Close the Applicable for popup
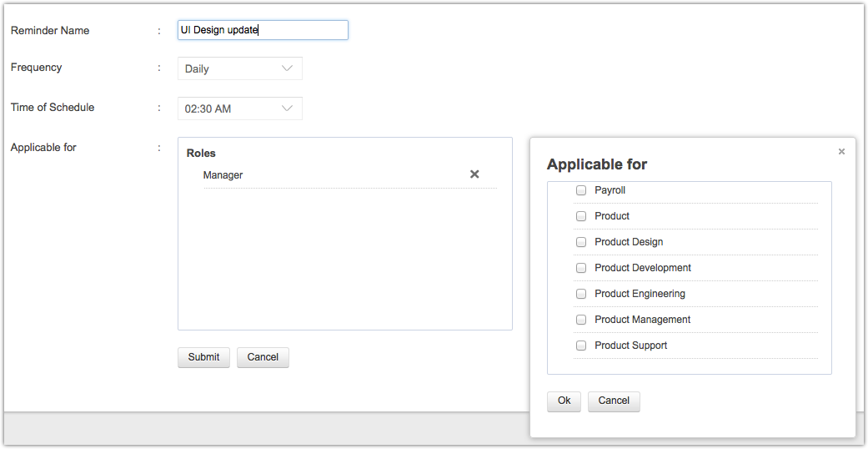The width and height of the screenshot is (868, 449). (841, 152)
